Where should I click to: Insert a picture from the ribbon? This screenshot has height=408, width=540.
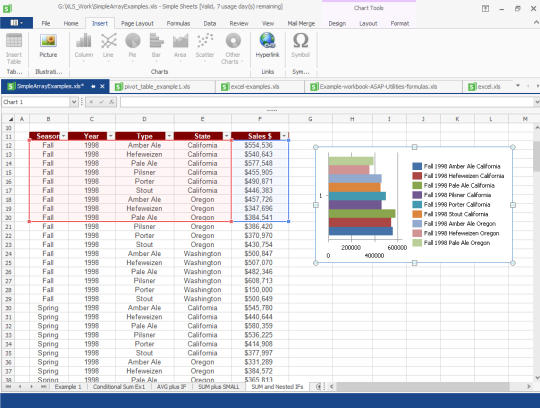(x=48, y=46)
